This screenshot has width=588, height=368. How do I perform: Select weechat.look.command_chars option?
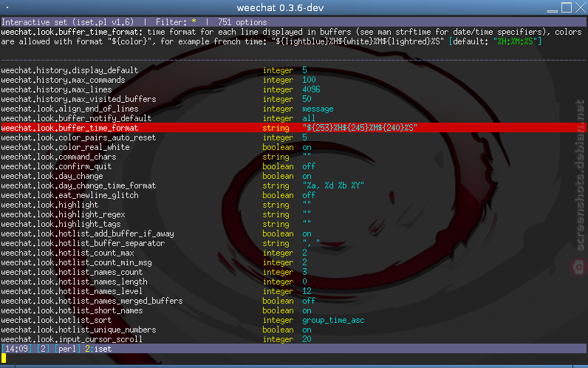pos(294,157)
